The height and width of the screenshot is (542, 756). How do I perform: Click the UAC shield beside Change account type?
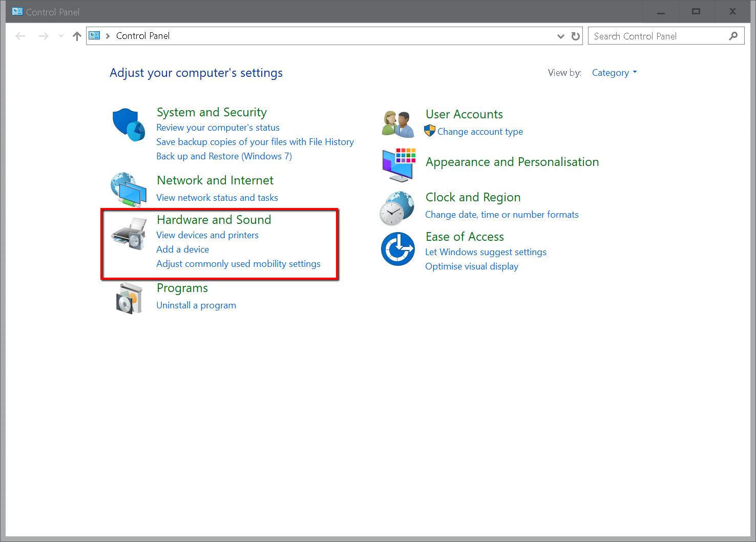click(x=430, y=131)
